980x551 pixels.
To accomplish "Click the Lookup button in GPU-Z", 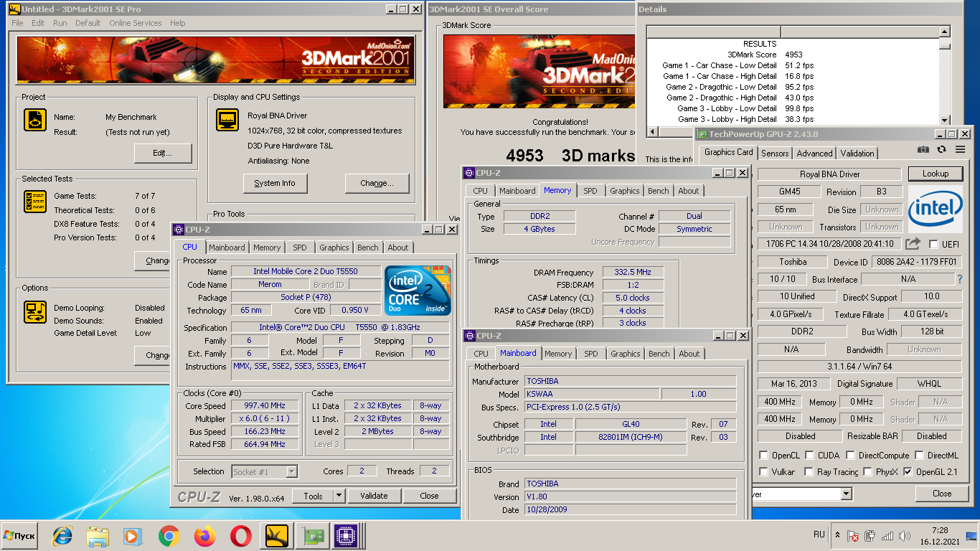I will tap(936, 174).
